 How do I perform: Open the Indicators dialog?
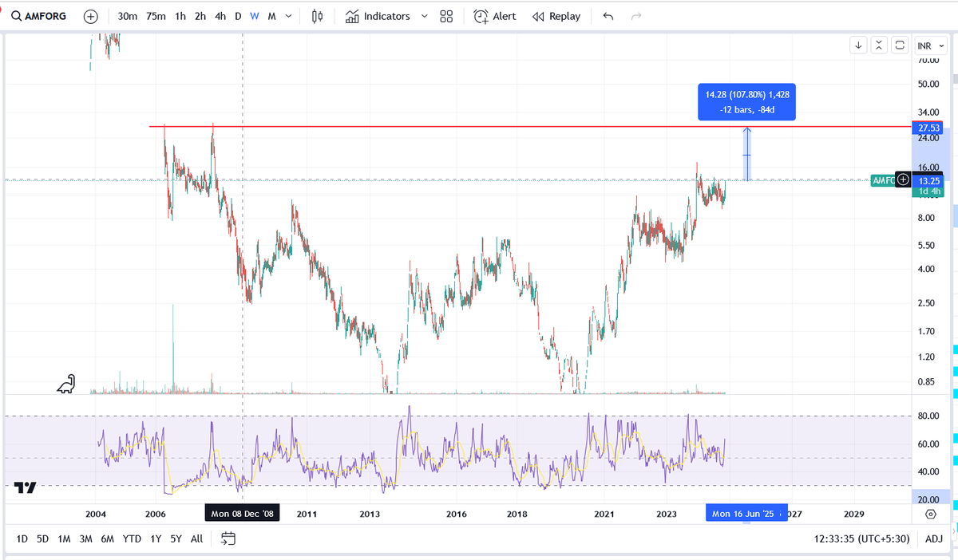coord(378,16)
